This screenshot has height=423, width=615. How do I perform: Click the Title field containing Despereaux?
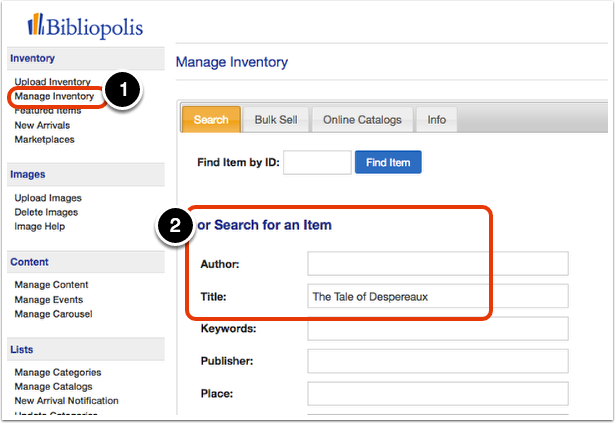(x=438, y=296)
